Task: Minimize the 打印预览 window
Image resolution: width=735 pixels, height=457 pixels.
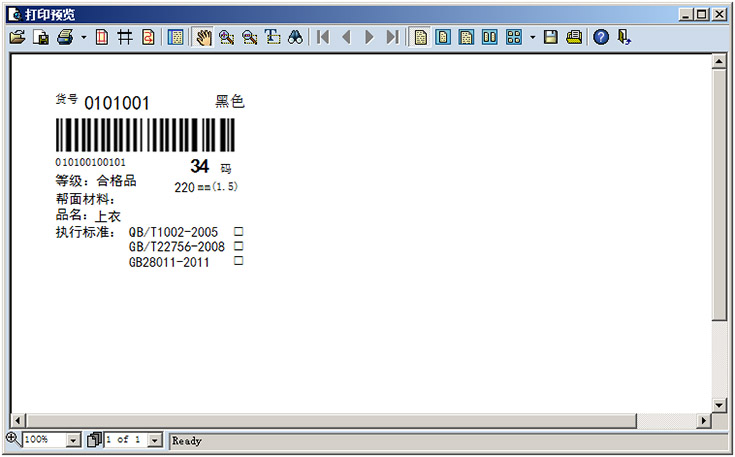Action: point(686,15)
